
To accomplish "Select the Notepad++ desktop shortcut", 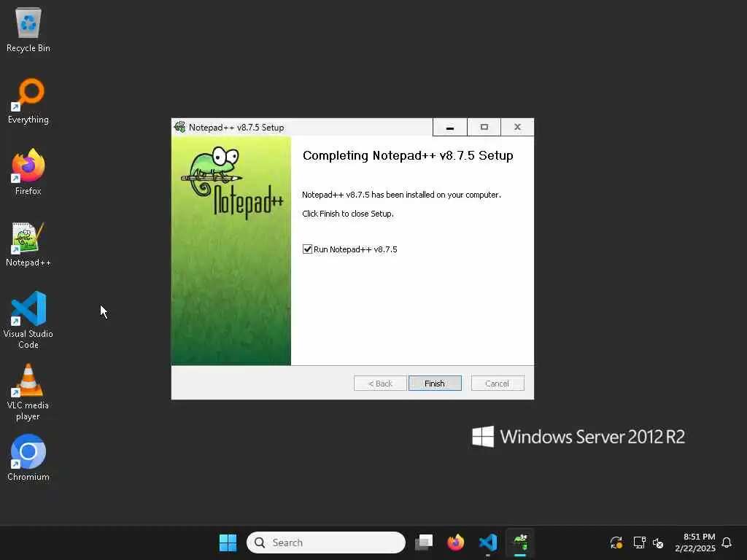I will (28, 244).
